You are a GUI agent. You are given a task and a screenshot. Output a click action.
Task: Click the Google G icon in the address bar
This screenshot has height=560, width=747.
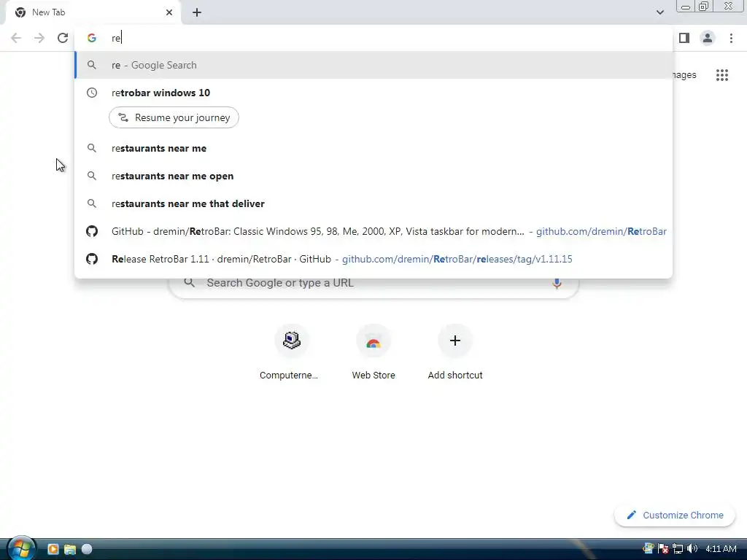click(x=92, y=38)
